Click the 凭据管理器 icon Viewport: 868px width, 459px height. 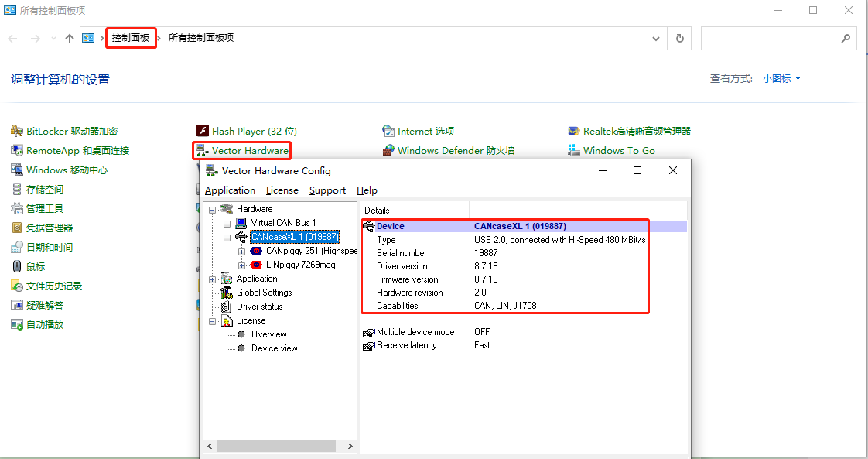[x=17, y=228]
